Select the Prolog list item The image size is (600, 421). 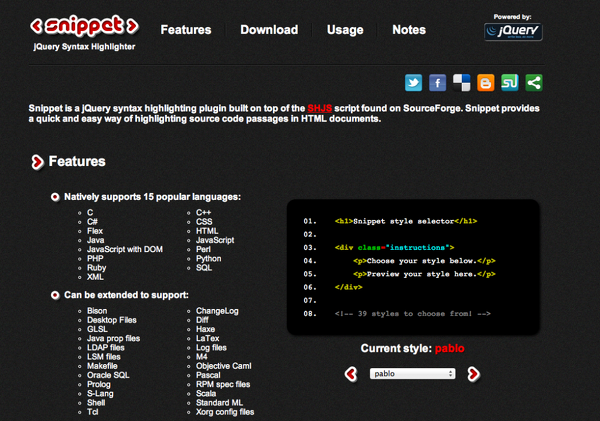pyautogui.click(x=99, y=385)
